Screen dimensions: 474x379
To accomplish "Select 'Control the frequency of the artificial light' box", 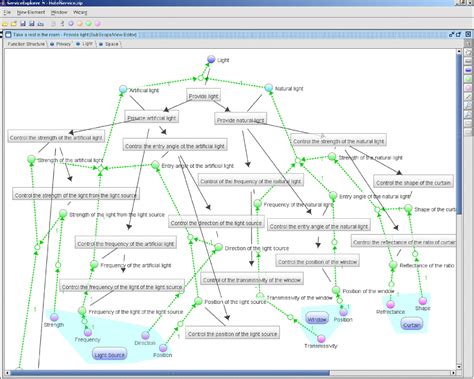I will point(126,243).
